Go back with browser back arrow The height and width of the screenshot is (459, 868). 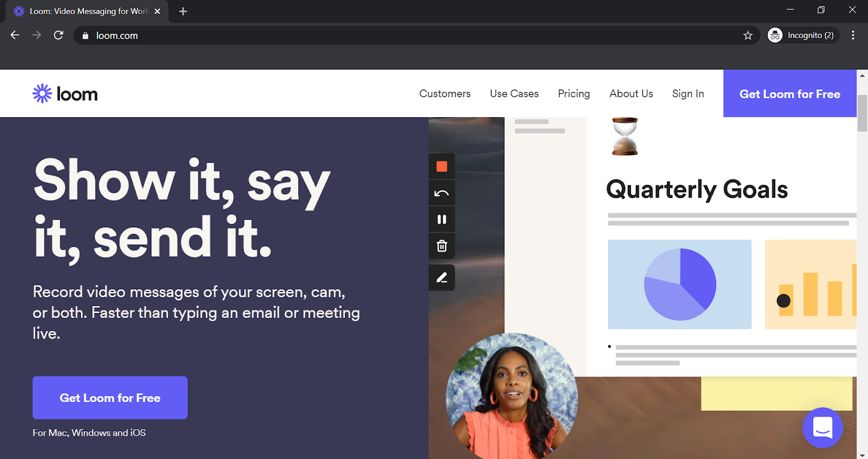point(15,35)
